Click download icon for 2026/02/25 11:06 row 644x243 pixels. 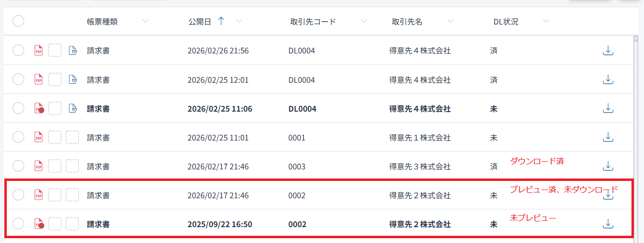coord(608,109)
